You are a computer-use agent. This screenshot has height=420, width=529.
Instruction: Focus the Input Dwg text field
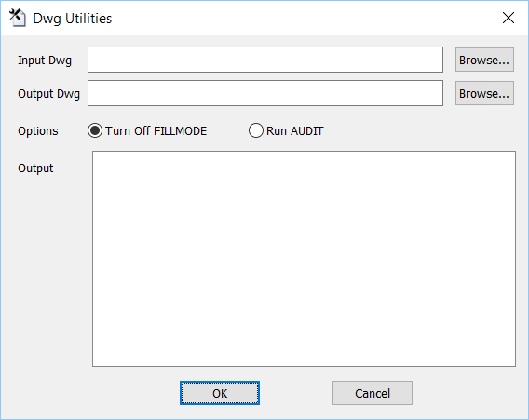click(265, 60)
